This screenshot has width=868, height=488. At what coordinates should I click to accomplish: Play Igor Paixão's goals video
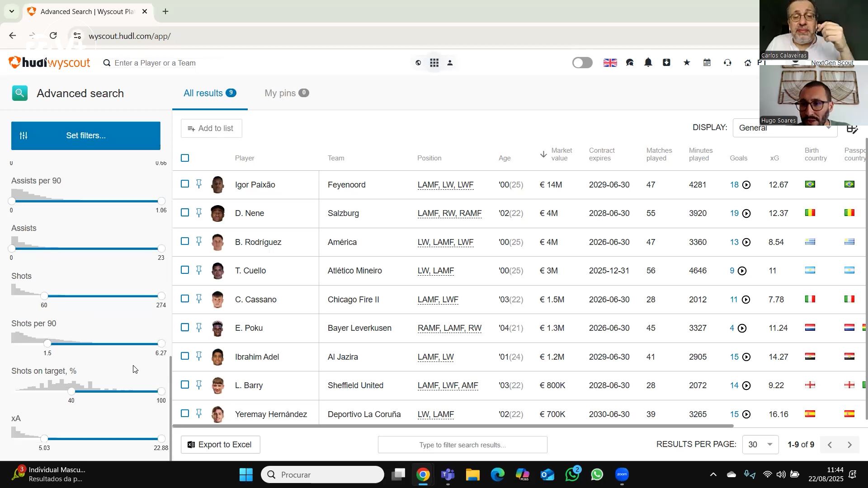point(747,185)
